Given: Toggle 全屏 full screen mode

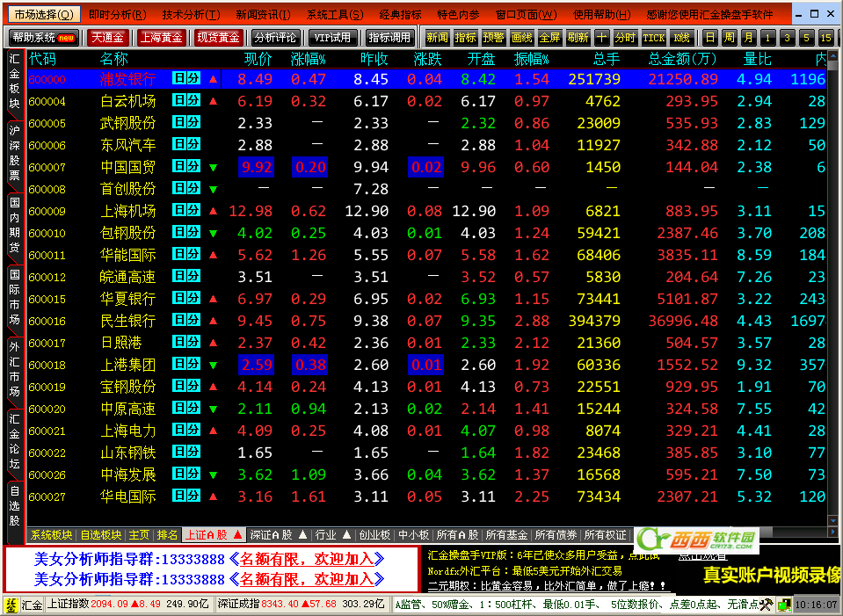Looking at the screenshot, I should click(550, 38).
